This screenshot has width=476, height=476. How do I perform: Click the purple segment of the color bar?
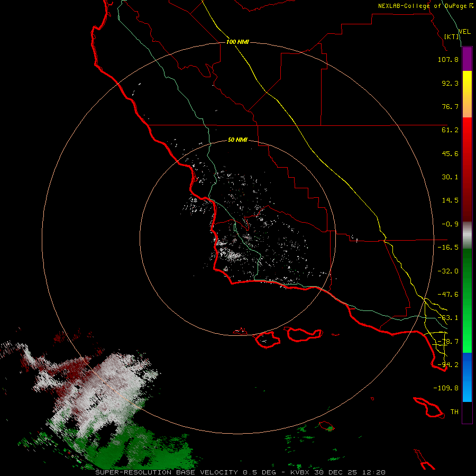(x=467, y=59)
